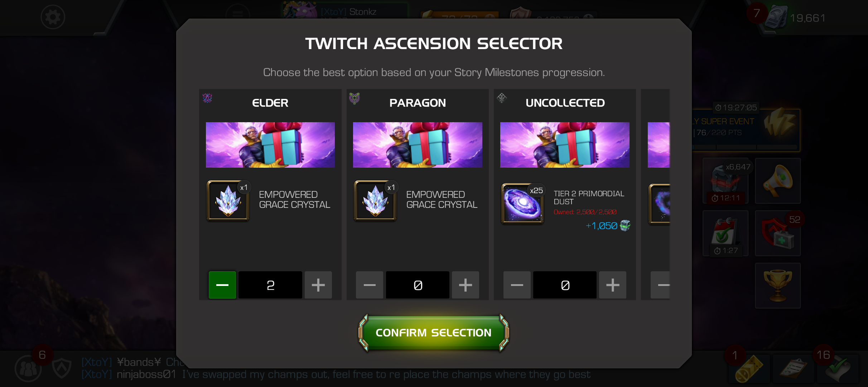The width and height of the screenshot is (868, 387).
Task: Open the calendar checkmark icon
Action: 725,233
